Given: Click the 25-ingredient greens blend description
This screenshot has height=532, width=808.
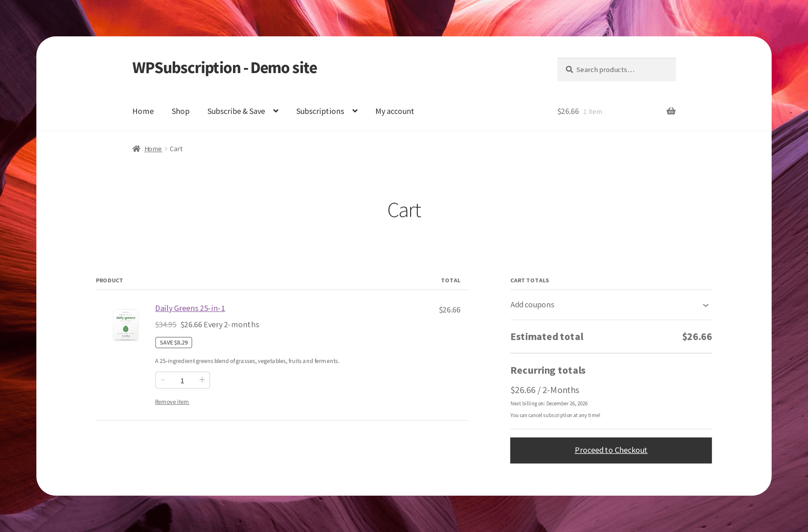Looking at the screenshot, I should point(247,361).
